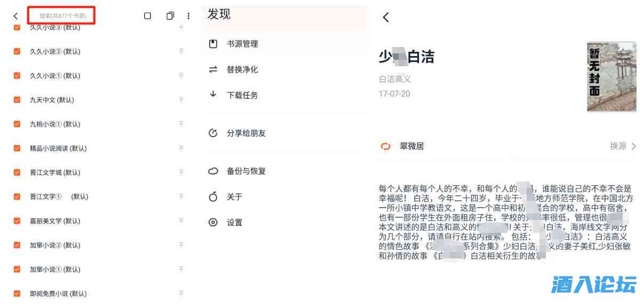The height and width of the screenshot is (307, 644).
Task: Move 久久小说② to top with arrow
Action: [181, 51]
